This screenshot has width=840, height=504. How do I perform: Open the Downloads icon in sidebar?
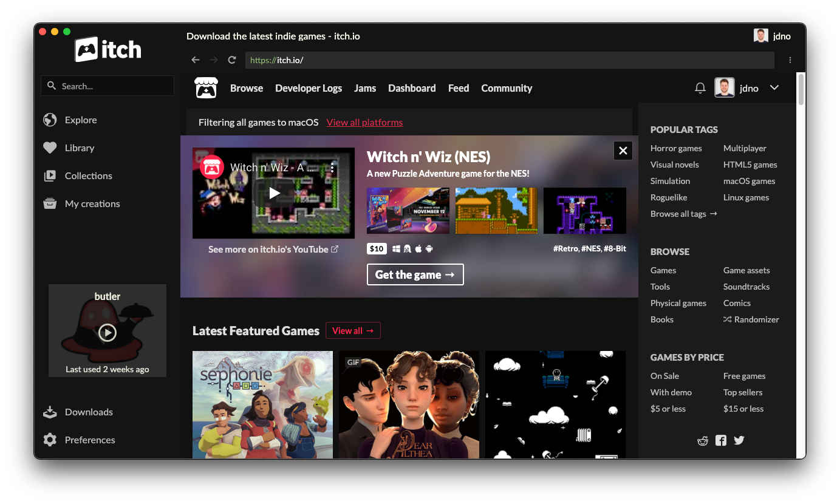pyautogui.click(x=50, y=412)
